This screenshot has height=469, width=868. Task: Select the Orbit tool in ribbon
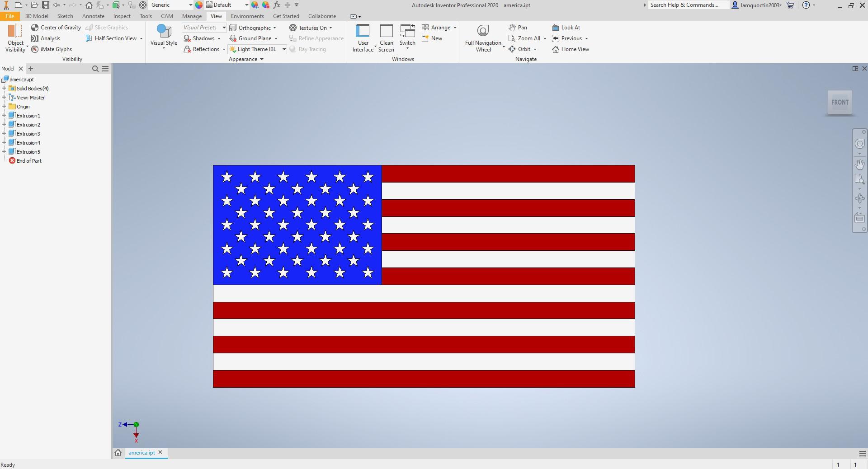[519, 49]
